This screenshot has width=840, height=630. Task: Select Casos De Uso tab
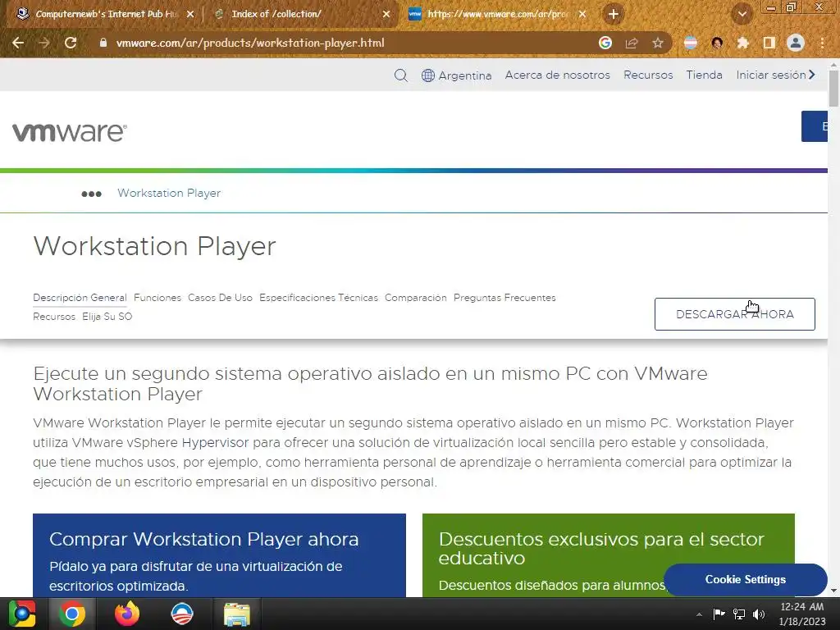pos(220,297)
